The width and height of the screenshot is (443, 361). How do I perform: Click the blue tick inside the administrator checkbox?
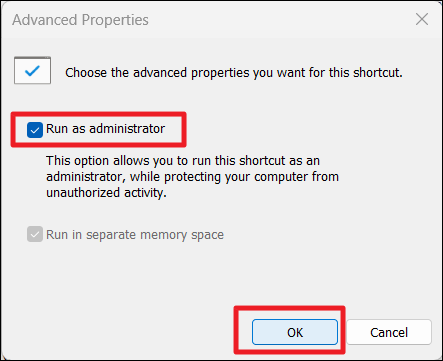pyautogui.click(x=35, y=130)
